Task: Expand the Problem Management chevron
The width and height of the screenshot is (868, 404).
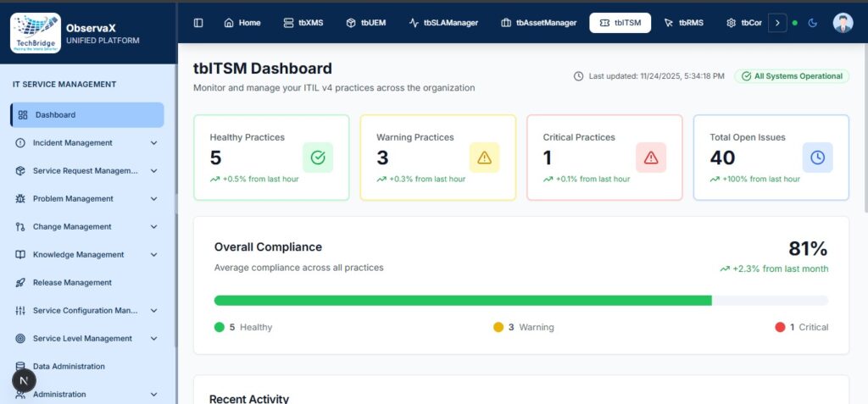Action: point(153,199)
